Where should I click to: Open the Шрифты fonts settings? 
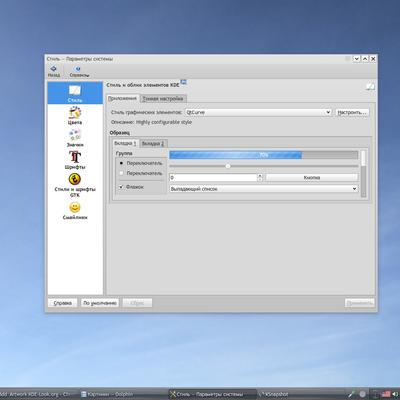[75, 160]
